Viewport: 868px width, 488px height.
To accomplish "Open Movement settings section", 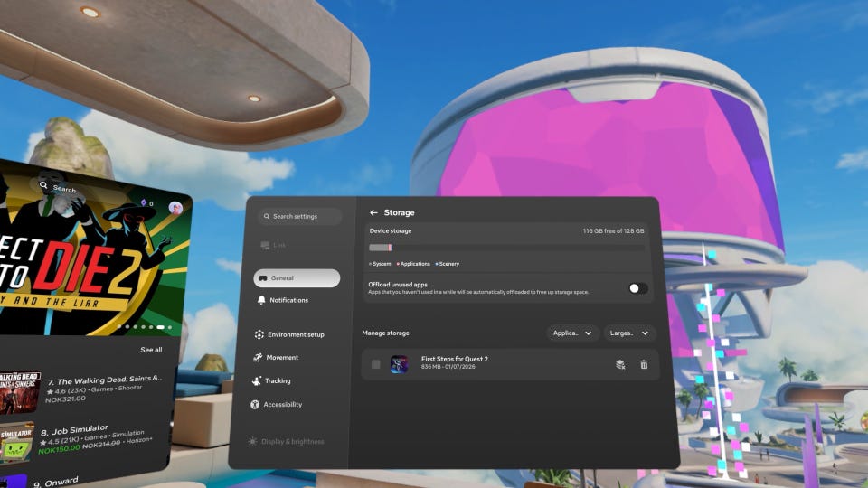I will click(276, 358).
